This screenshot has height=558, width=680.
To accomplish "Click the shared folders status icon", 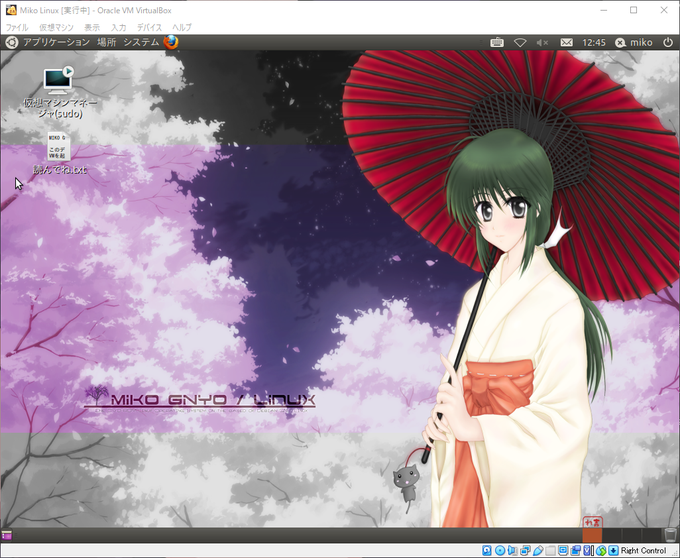I will [x=550, y=551].
